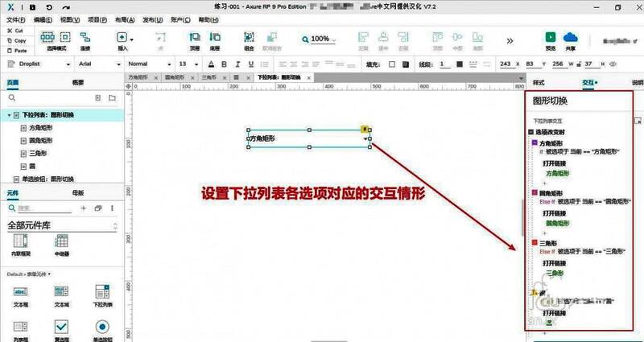Click the Share (共享) cloud icon
Image resolution: width=644 pixels, height=342 pixels.
[572, 39]
